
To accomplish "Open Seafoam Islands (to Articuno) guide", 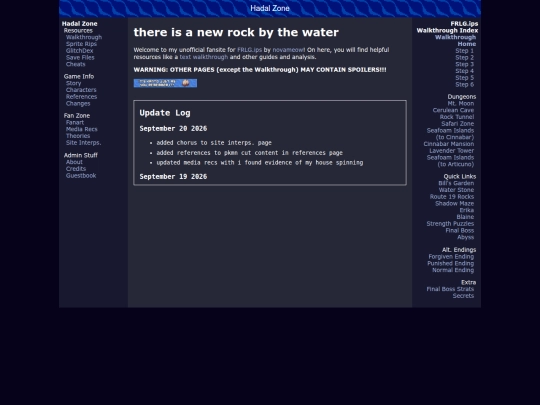I will click(450, 161).
